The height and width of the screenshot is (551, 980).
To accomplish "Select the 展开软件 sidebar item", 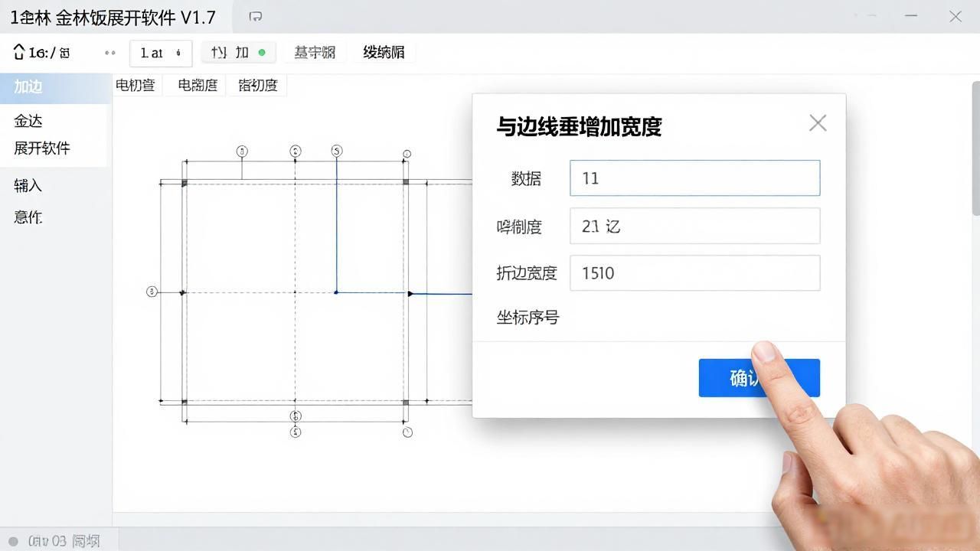I will [x=42, y=148].
